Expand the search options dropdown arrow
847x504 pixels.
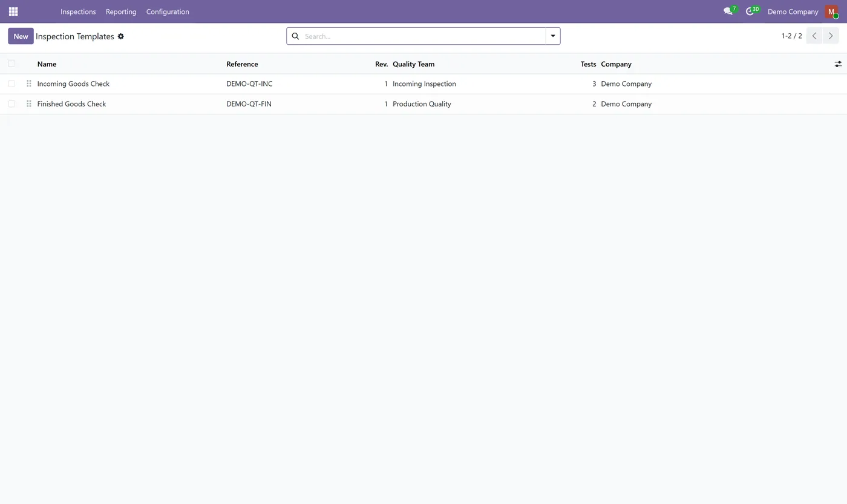553,36
